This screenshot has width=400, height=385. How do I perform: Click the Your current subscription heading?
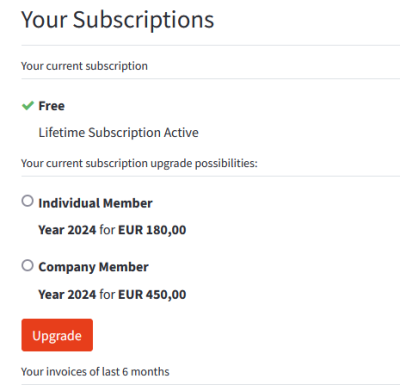point(84,66)
